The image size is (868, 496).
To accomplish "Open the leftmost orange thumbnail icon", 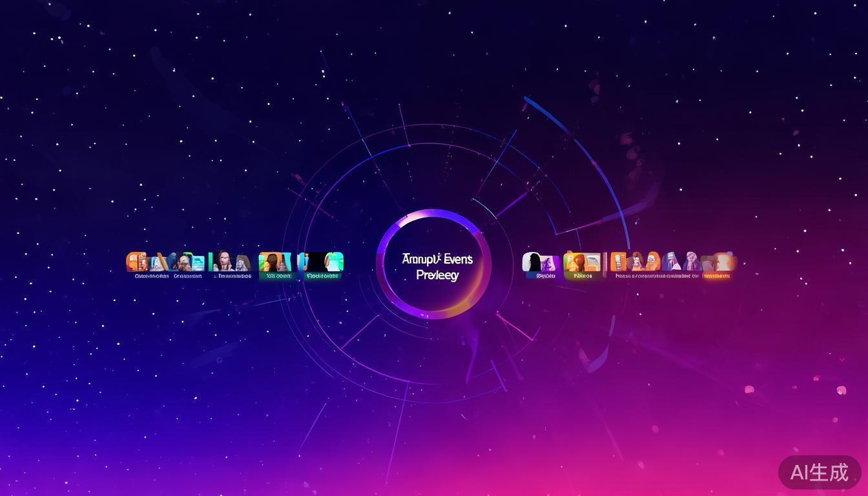I will coord(137,262).
